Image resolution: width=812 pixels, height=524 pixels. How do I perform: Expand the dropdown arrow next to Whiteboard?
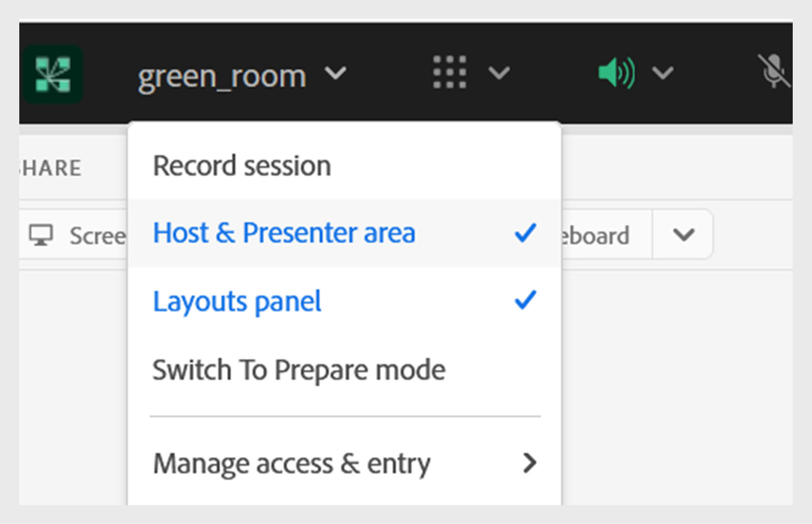(683, 235)
